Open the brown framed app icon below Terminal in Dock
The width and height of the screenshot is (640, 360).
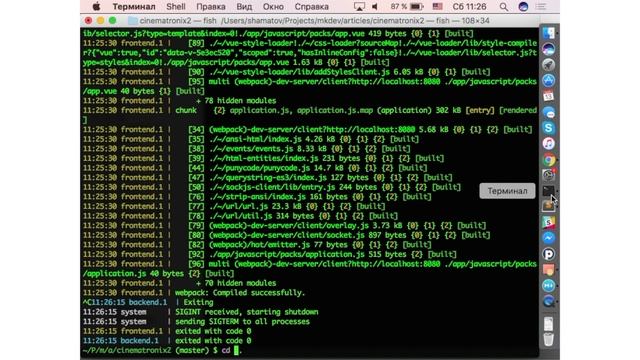click(549, 206)
